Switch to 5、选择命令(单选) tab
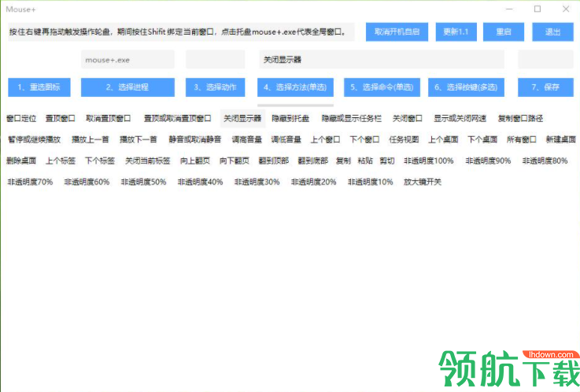Image resolution: width=580 pixels, height=392 pixels. click(382, 87)
